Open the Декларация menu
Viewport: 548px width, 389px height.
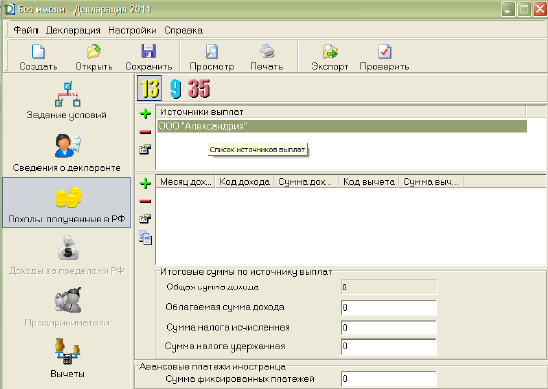pos(73,30)
